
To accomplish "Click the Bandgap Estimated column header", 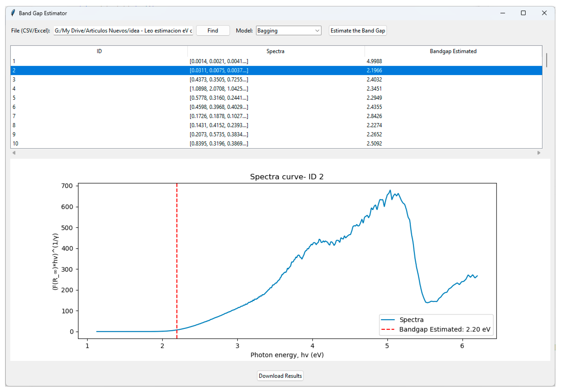I will (x=453, y=51).
